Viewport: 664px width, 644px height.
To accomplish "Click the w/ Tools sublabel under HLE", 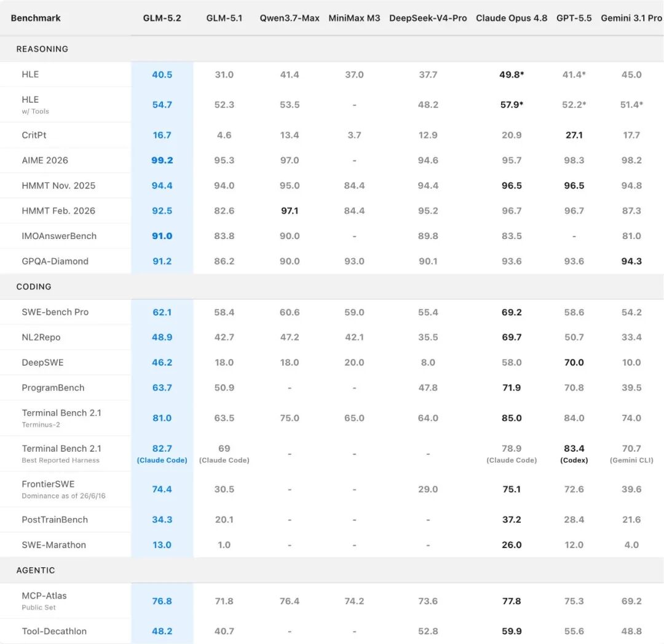I will click(x=36, y=111).
